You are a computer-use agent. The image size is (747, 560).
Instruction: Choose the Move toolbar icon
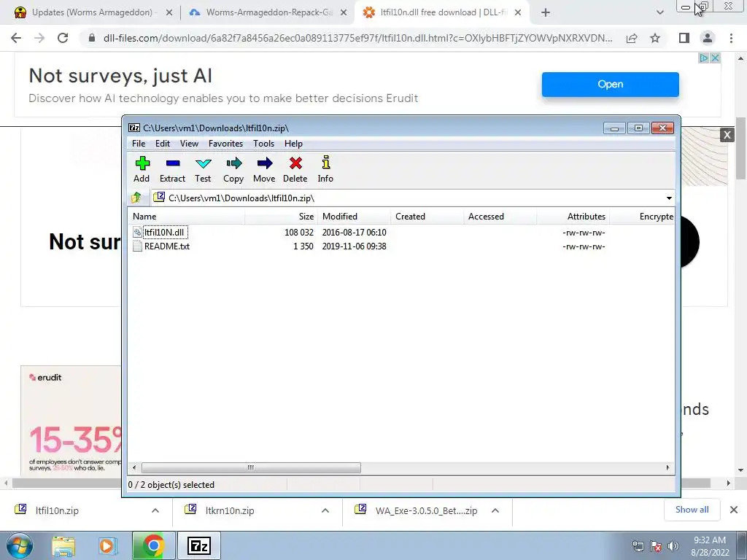coord(264,163)
